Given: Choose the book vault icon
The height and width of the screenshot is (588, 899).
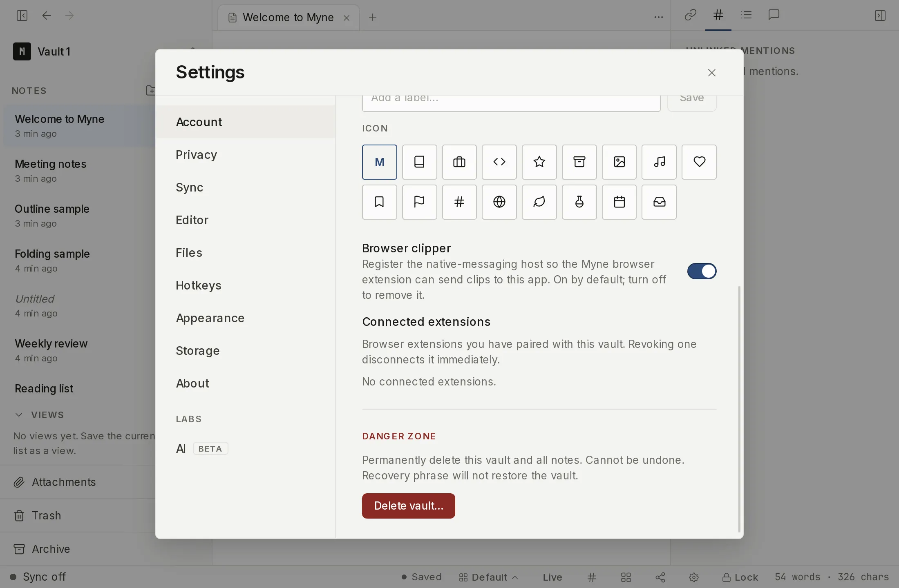Looking at the screenshot, I should pos(419,162).
